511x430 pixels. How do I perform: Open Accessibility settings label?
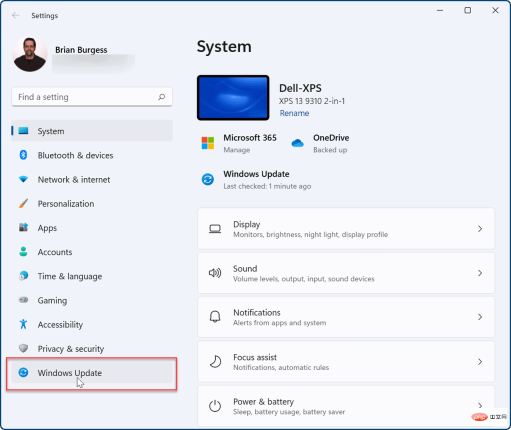click(60, 325)
